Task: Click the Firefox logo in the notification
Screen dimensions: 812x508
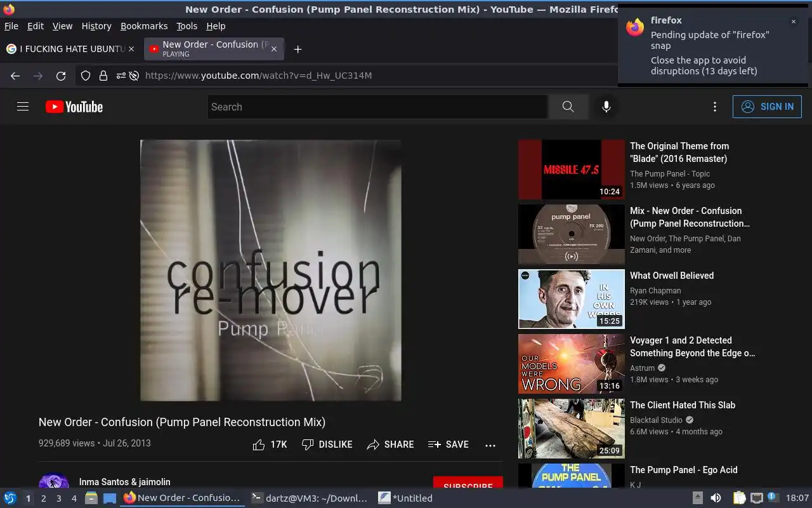Action: pyautogui.click(x=635, y=27)
